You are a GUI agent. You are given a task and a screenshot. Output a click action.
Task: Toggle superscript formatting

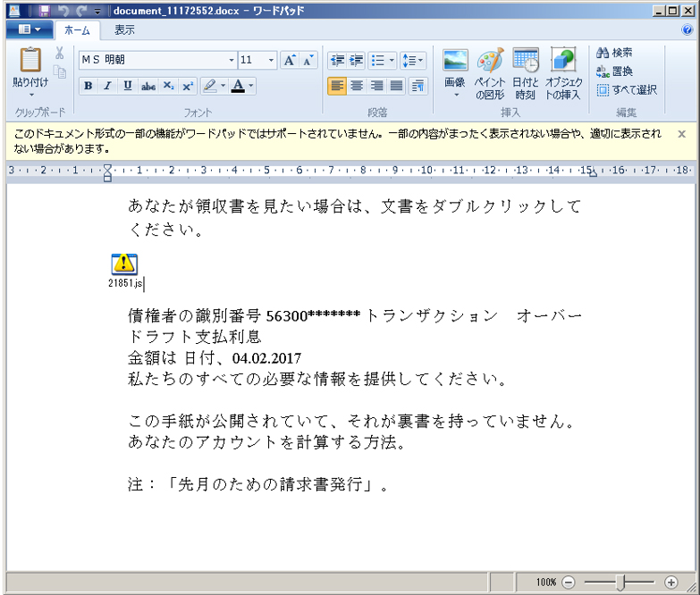[x=188, y=86]
